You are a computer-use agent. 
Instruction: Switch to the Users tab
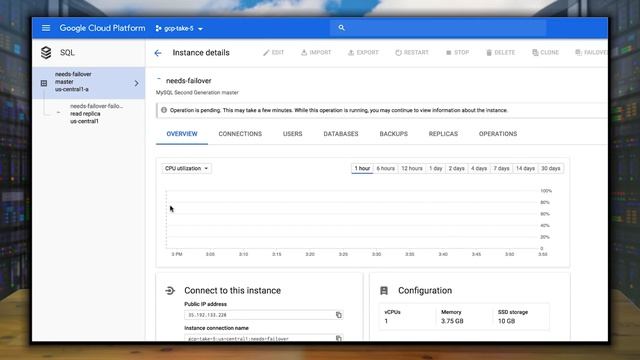293,134
